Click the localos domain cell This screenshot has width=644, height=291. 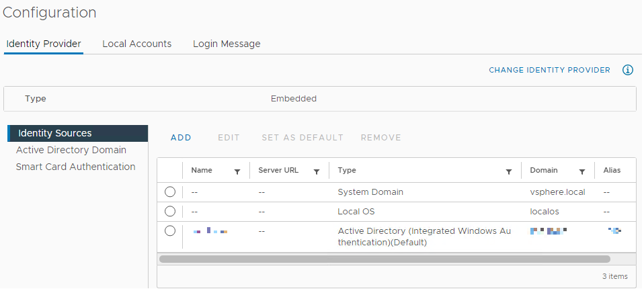[545, 212]
